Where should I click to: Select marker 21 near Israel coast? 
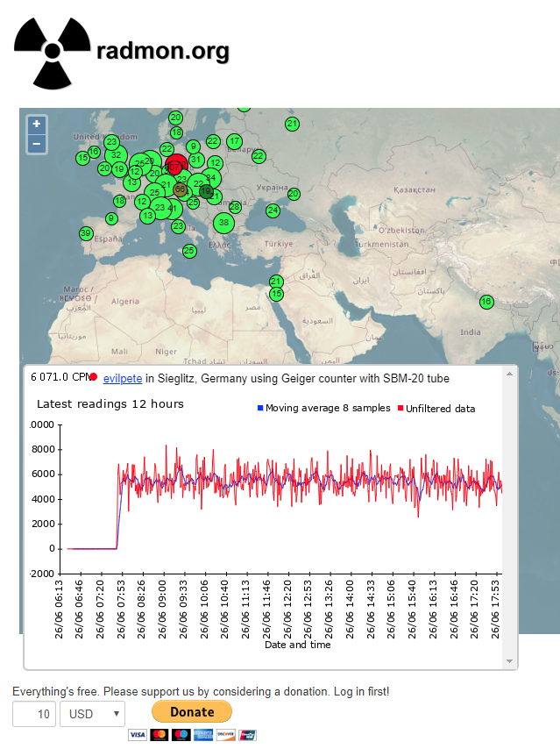coord(276,282)
